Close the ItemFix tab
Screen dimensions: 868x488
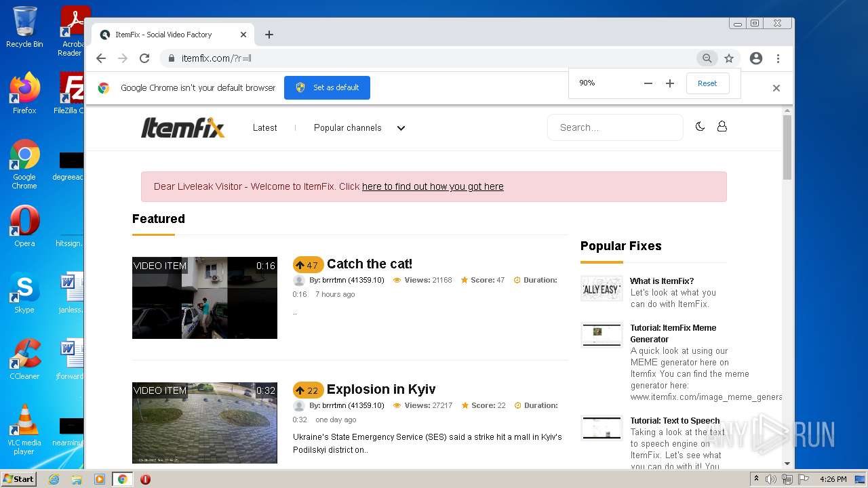pos(243,35)
